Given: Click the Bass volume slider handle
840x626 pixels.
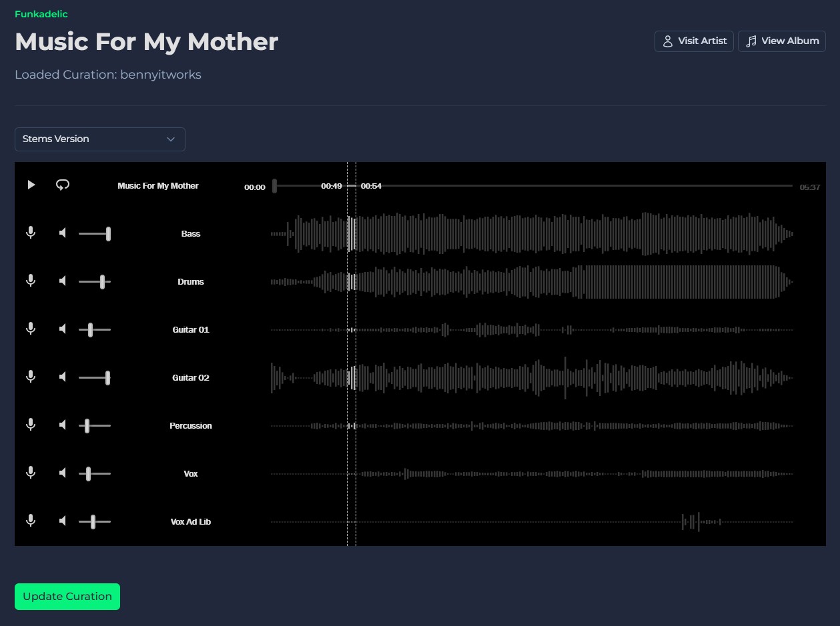Looking at the screenshot, I should (x=108, y=233).
